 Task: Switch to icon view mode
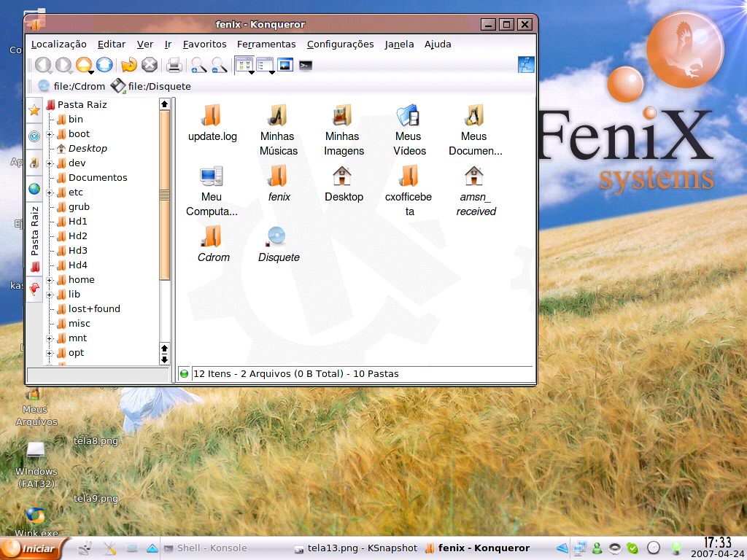[244, 65]
